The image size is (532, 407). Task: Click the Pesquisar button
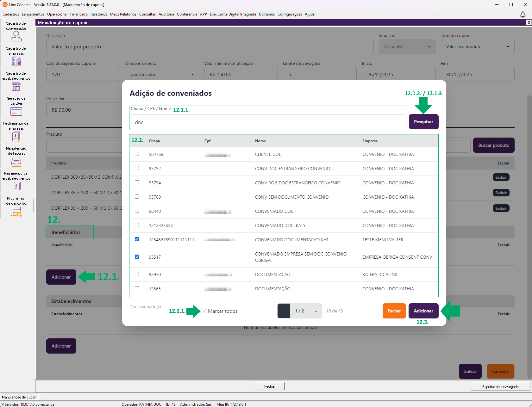click(423, 122)
